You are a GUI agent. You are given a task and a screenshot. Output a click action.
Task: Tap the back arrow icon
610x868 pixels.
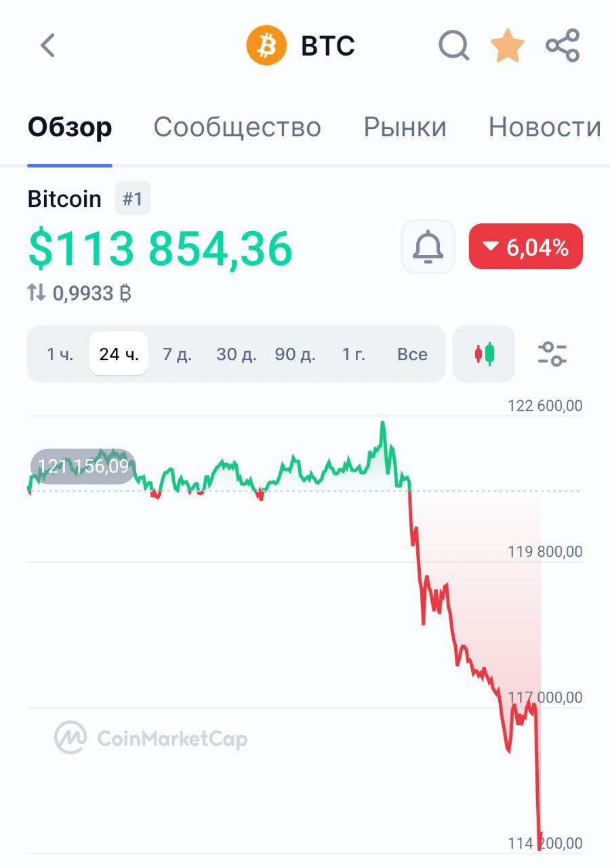[47, 46]
